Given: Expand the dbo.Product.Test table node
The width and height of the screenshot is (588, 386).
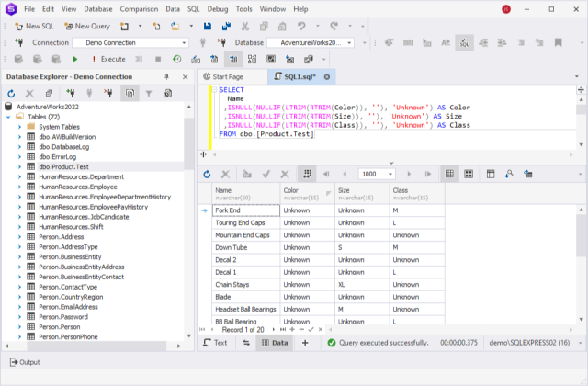Looking at the screenshot, I should [19, 167].
